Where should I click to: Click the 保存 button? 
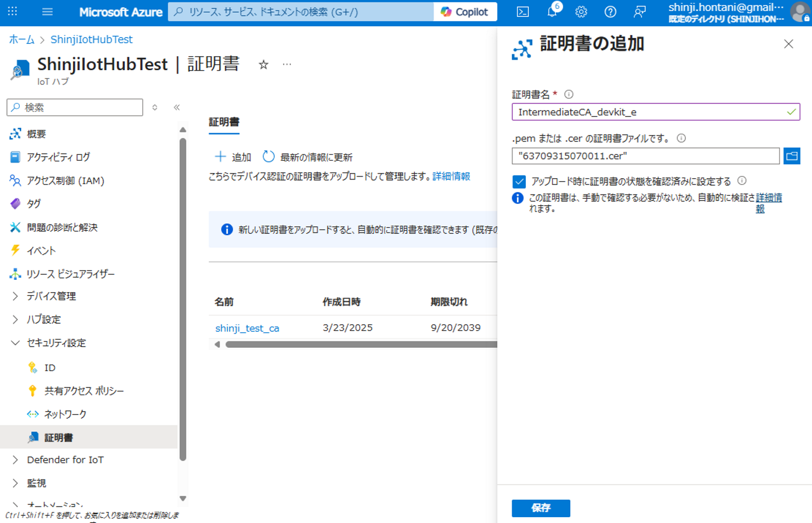tap(541, 508)
